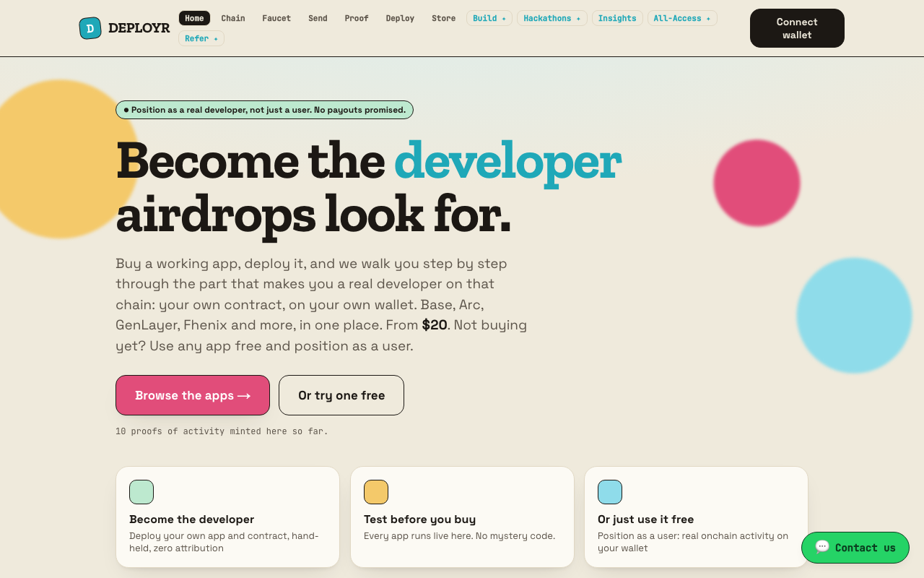Screen dimensions: 924x578
Task: Click the bold $20 price text
Action: 435,325
